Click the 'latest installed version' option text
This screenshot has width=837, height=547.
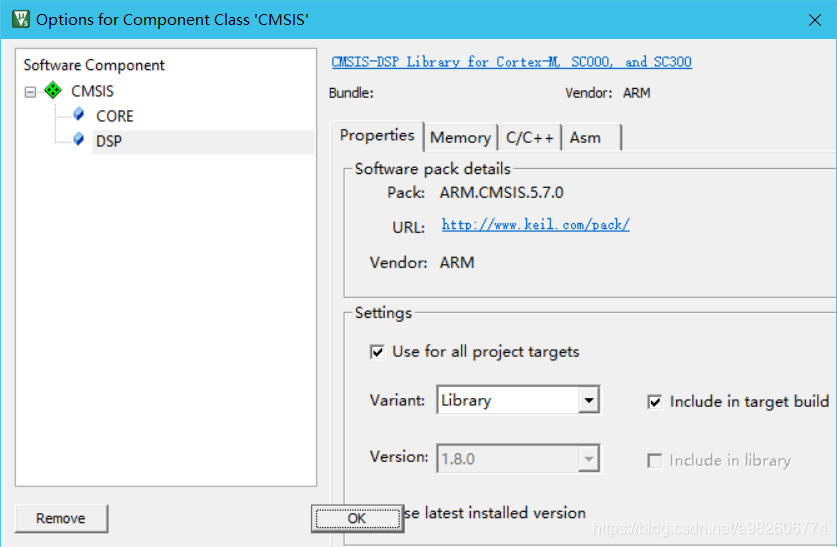coord(505,513)
